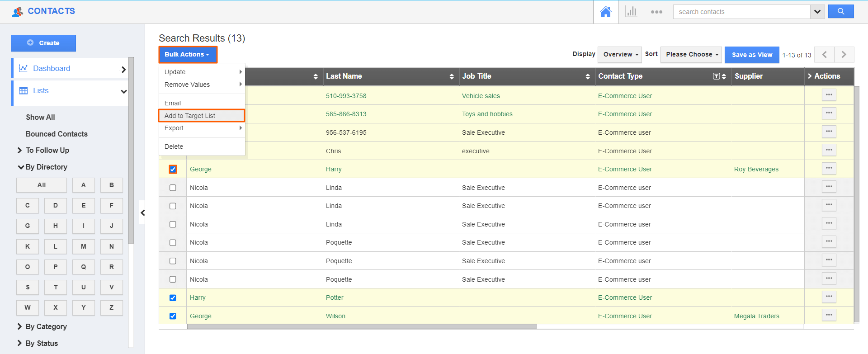Select Delete from Bulk Actions menu
This screenshot has height=354, width=868.
(x=174, y=146)
